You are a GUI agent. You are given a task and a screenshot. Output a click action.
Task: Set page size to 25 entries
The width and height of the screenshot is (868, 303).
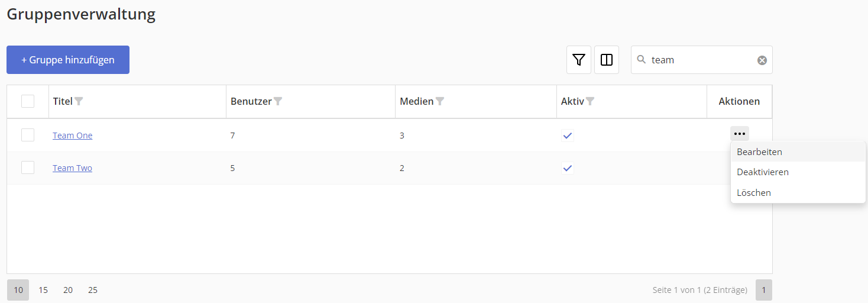click(93, 290)
